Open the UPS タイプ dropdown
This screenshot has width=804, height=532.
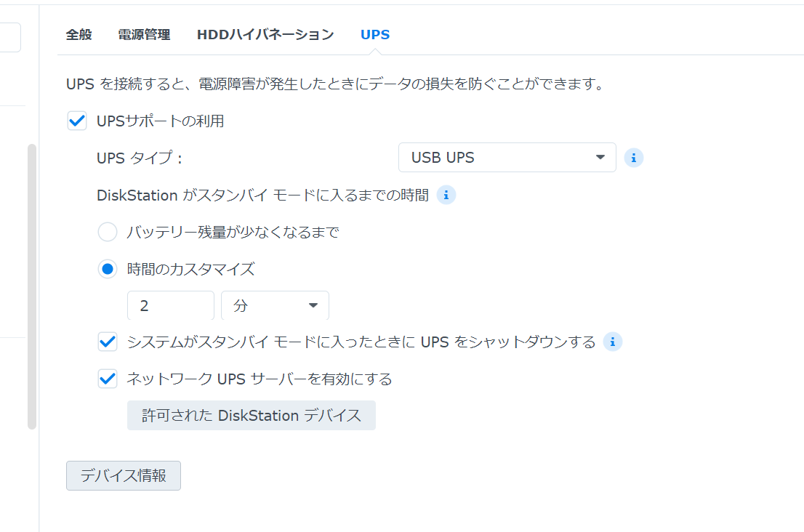(x=507, y=157)
